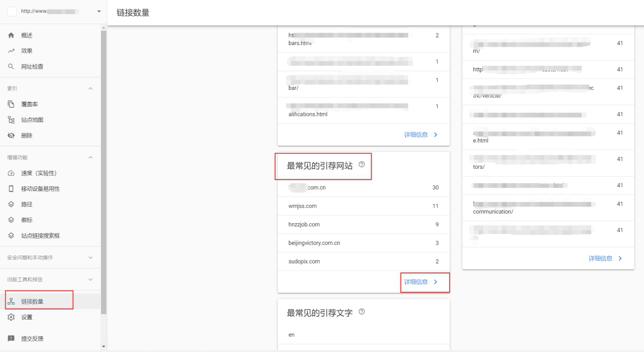This screenshot has height=352, width=644.
Task: Select the 效果 (Performance) sidebar icon
Action: pyautogui.click(x=25, y=51)
